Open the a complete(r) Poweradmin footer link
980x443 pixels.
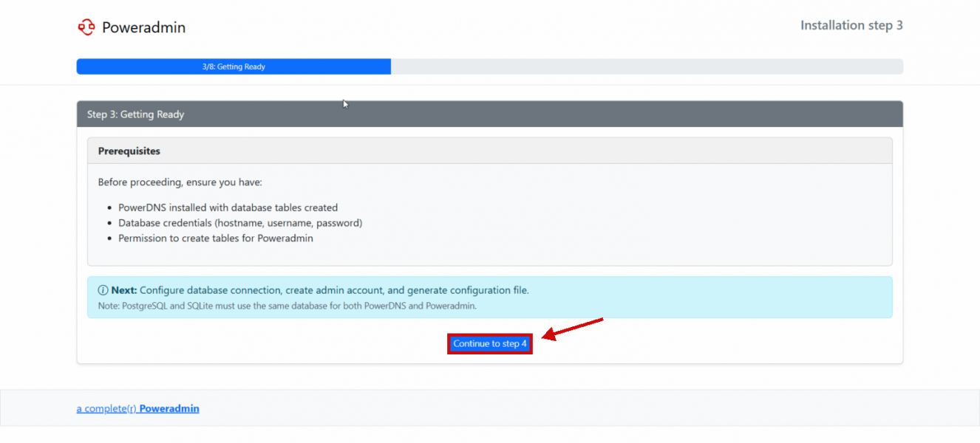click(137, 408)
